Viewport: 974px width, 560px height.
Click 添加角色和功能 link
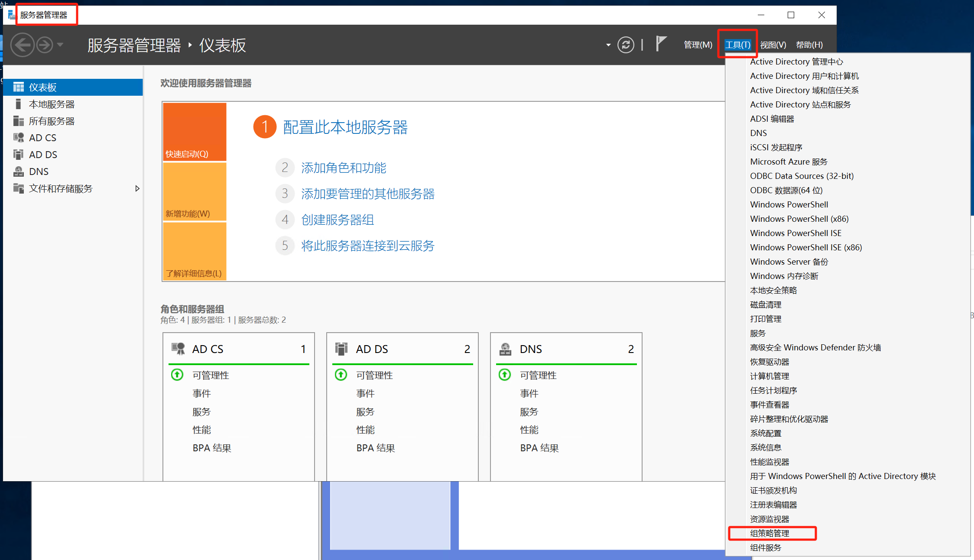point(344,168)
